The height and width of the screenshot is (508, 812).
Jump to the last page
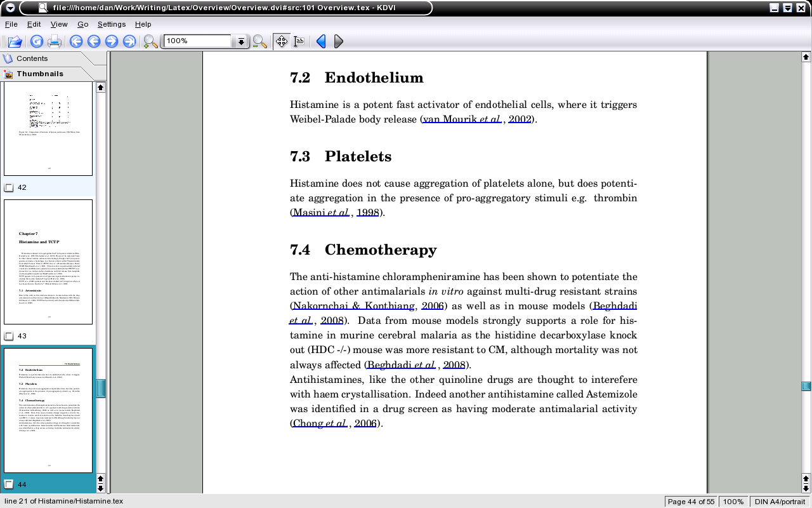[129, 42]
